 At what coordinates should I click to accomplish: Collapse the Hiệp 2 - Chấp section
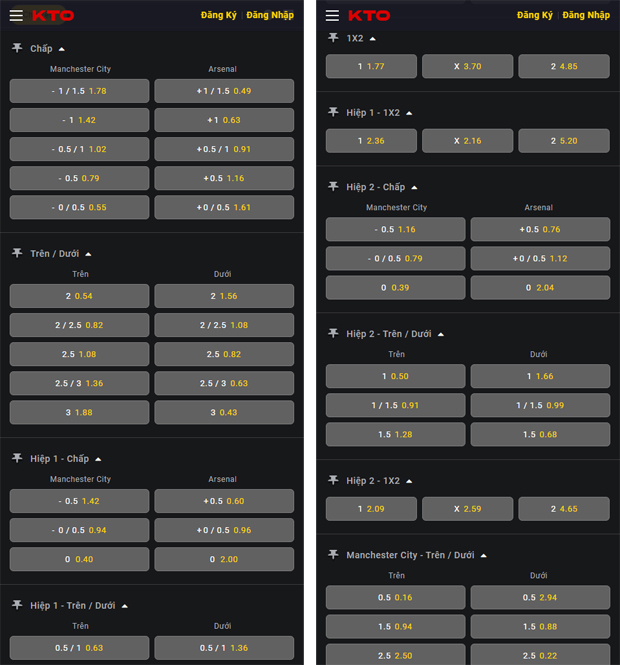(414, 187)
